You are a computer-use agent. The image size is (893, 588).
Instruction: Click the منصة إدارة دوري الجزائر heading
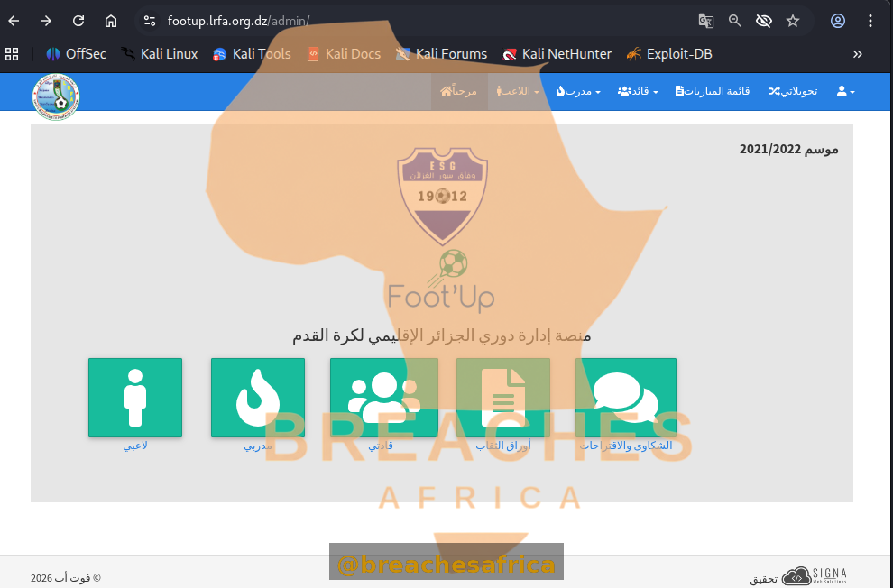[442, 335]
